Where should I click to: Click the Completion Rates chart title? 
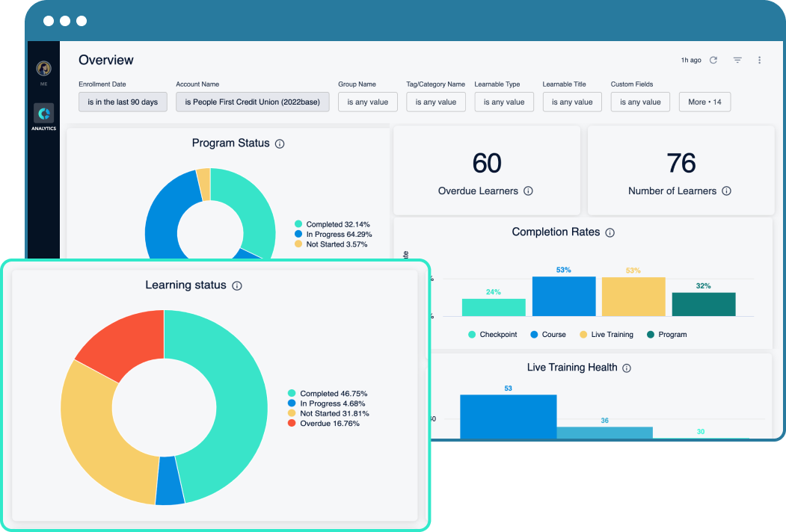click(556, 232)
